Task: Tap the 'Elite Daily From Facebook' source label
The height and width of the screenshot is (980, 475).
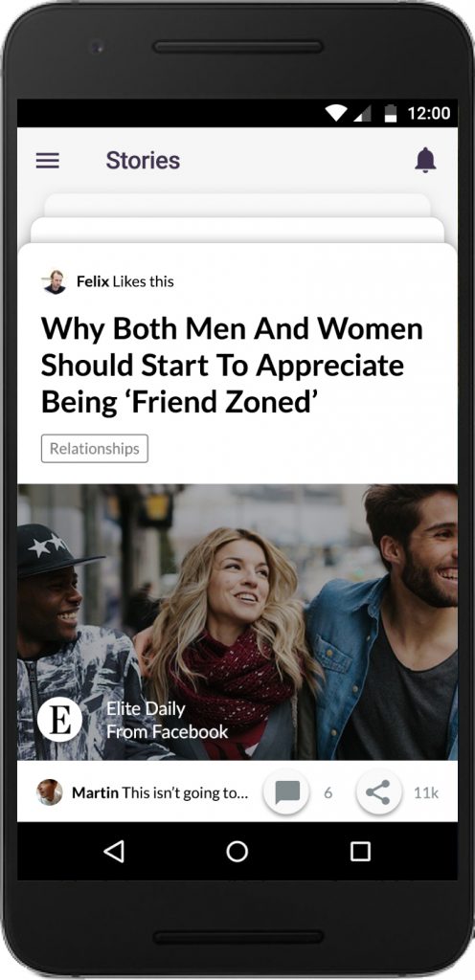Action: tap(167, 720)
